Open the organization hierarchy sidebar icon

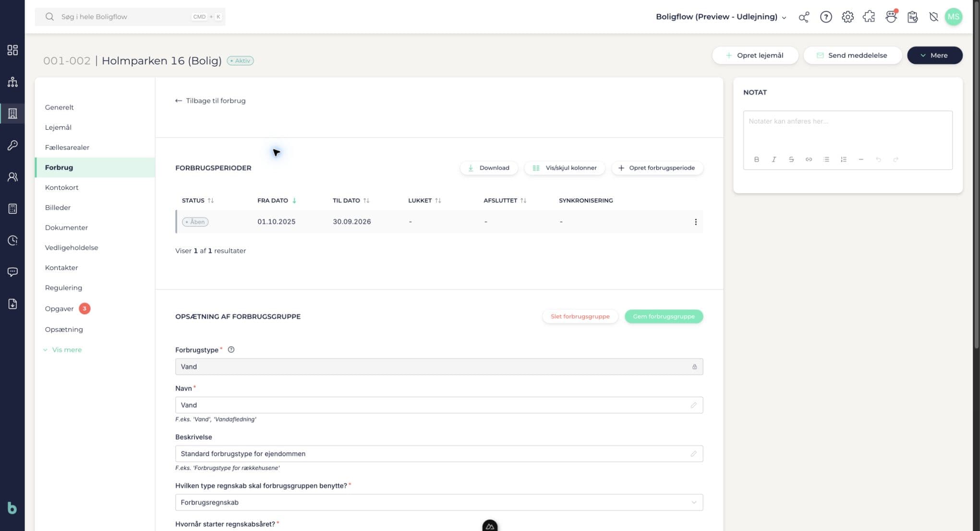[12, 82]
